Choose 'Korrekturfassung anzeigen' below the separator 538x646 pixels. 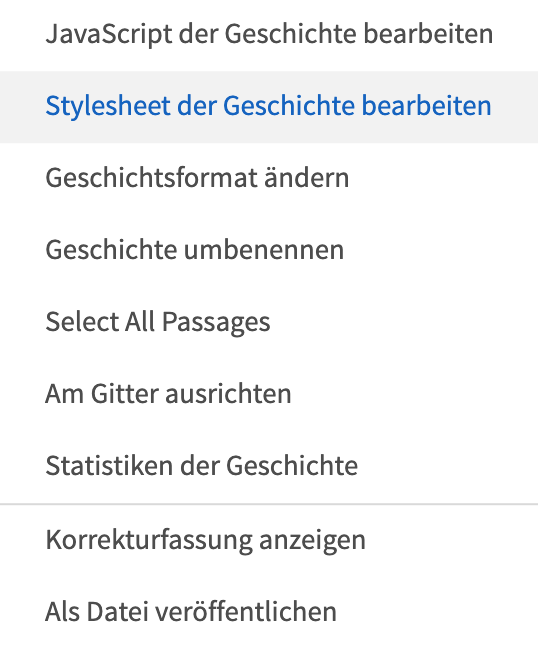pos(269,541)
